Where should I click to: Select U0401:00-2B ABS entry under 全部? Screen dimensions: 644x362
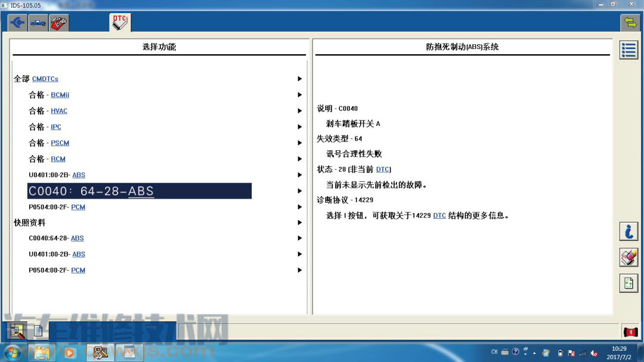[x=79, y=175]
